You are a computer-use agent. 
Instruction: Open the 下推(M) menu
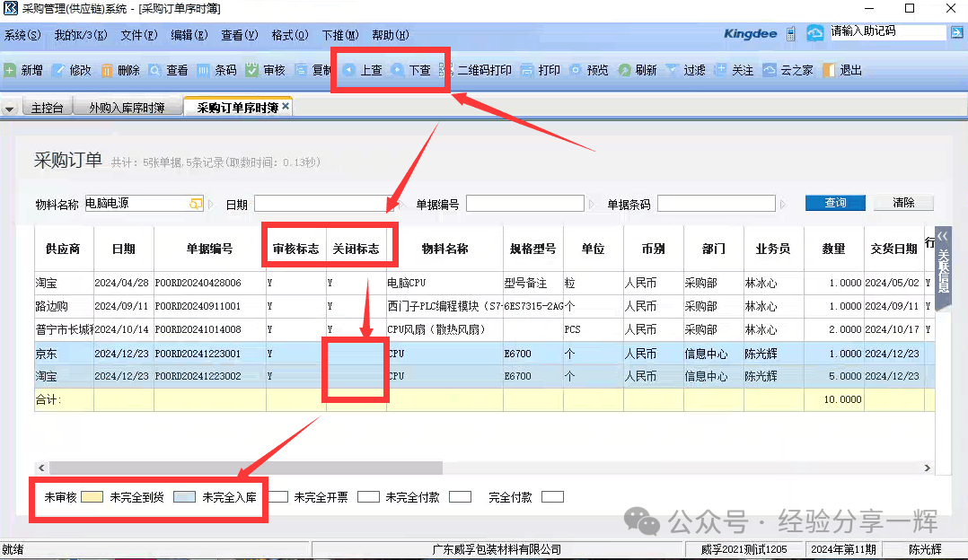tap(339, 35)
